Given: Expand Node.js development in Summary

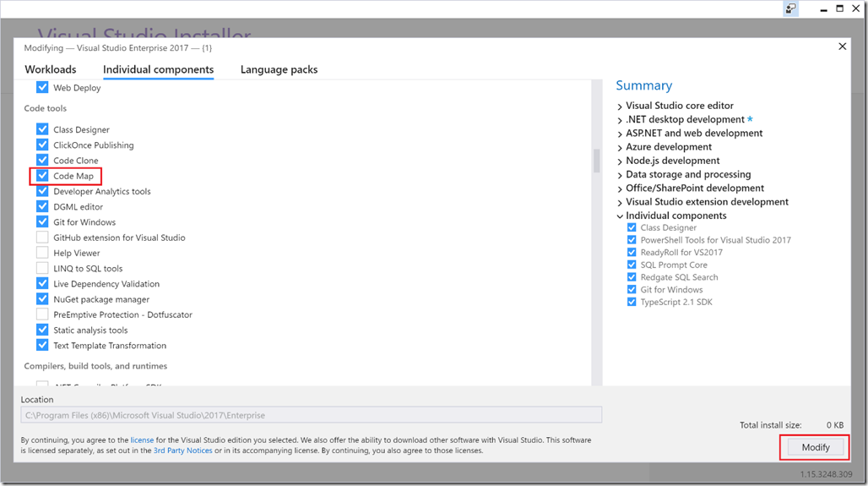Looking at the screenshot, I should pos(620,161).
